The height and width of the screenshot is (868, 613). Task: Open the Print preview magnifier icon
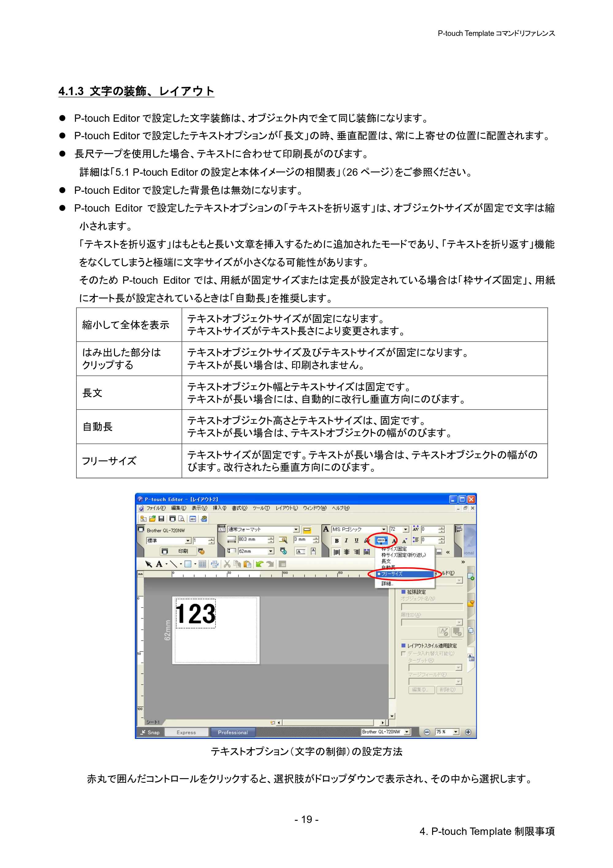(x=182, y=519)
